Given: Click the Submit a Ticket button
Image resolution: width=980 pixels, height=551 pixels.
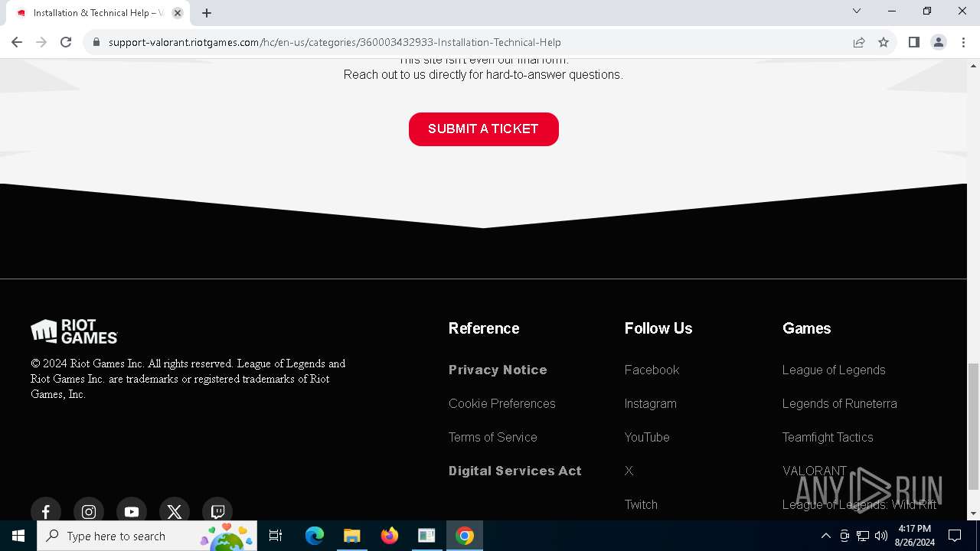Looking at the screenshot, I should tap(484, 129).
